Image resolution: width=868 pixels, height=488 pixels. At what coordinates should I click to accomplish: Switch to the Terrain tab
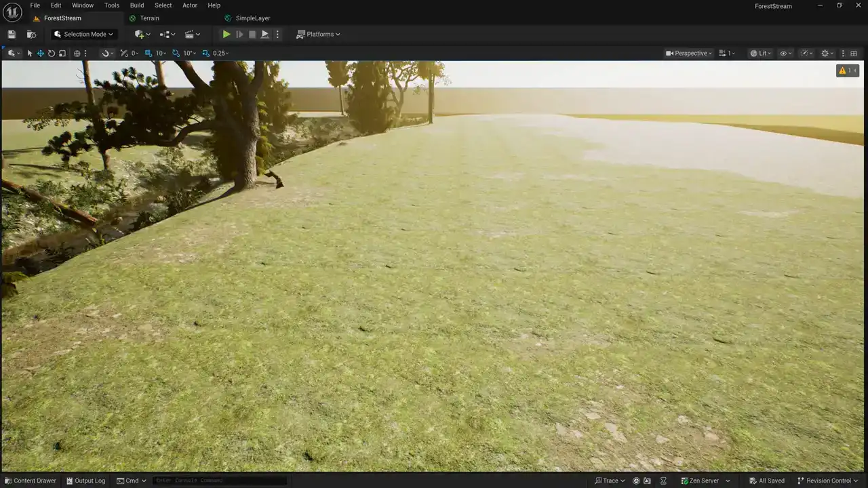click(x=149, y=18)
